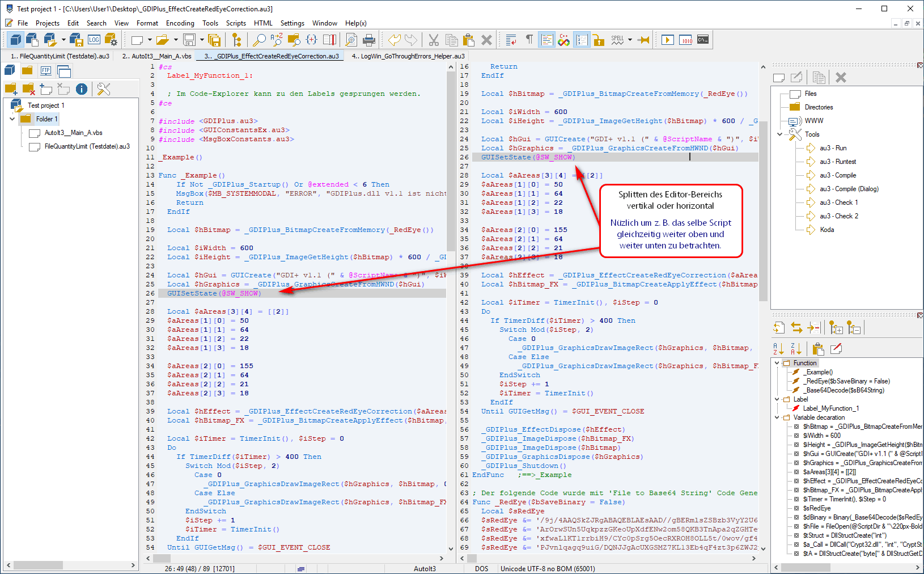Image resolution: width=924 pixels, height=574 pixels.
Task: Open the SPELL check dropdown arrow
Action: coord(630,40)
